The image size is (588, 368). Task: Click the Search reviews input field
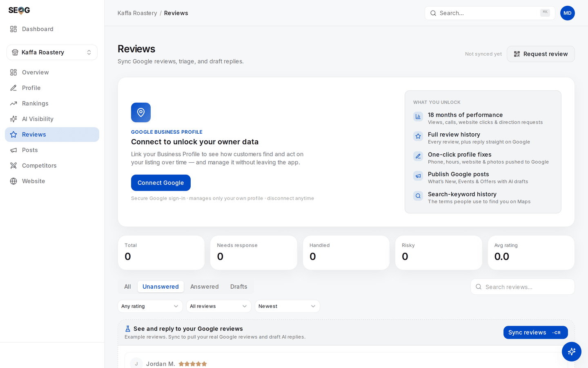(x=523, y=287)
